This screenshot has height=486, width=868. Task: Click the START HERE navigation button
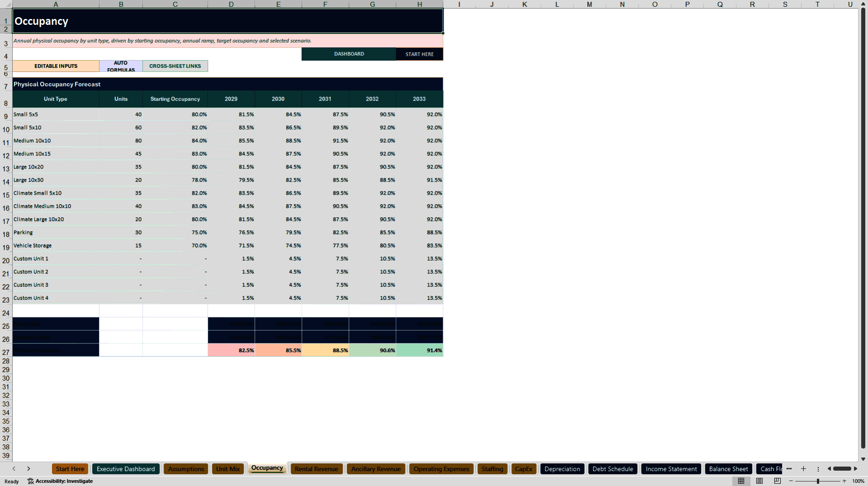pyautogui.click(x=420, y=54)
